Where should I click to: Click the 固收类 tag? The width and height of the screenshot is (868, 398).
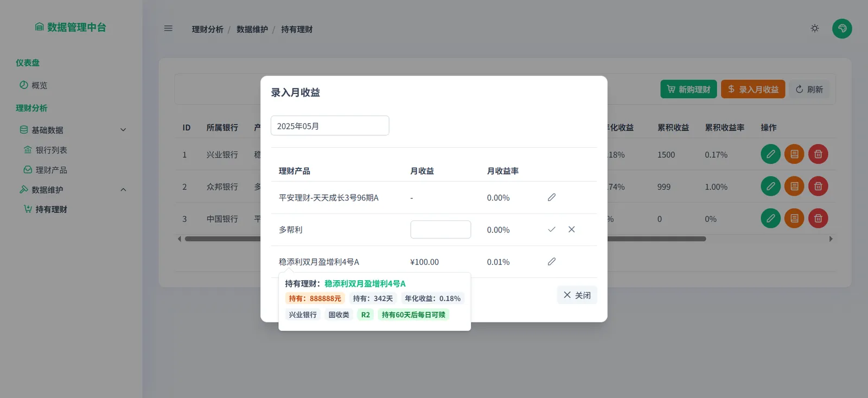pos(339,314)
